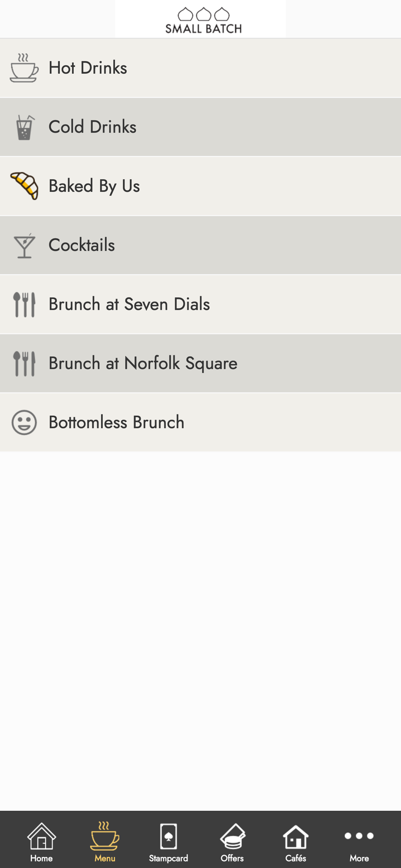View the Cocktails list
The image size is (401, 868).
(200, 245)
